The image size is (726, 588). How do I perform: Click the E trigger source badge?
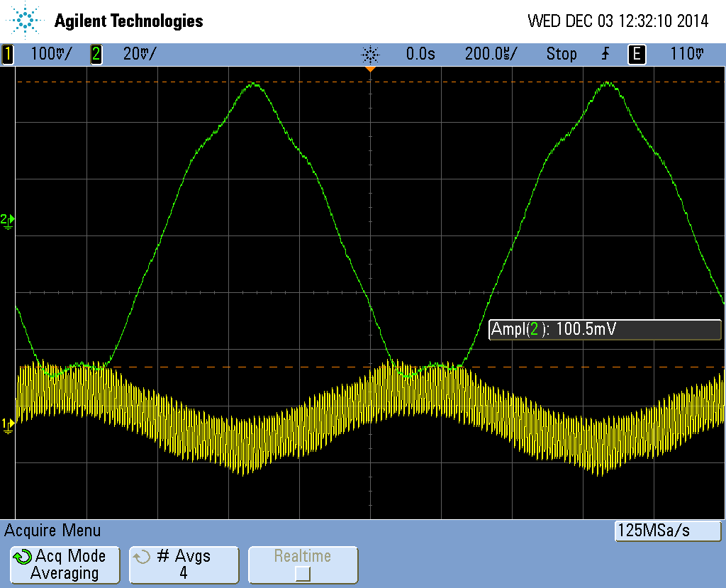637,54
